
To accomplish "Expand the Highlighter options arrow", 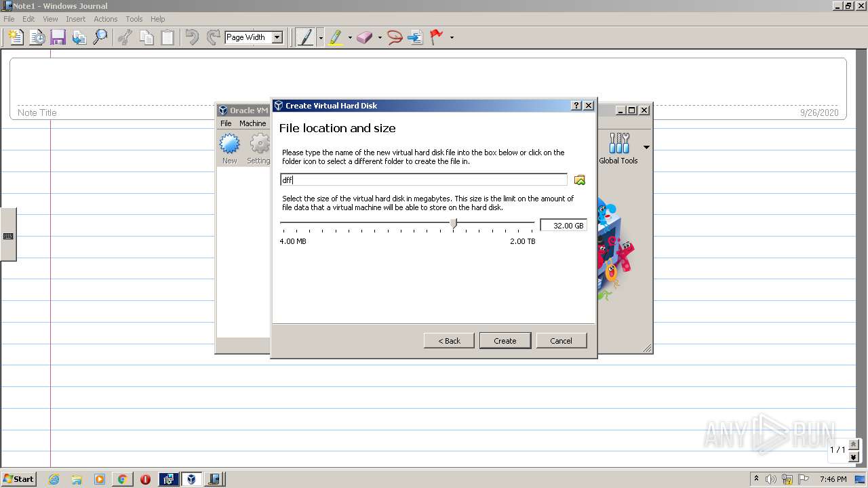I will tap(350, 37).
